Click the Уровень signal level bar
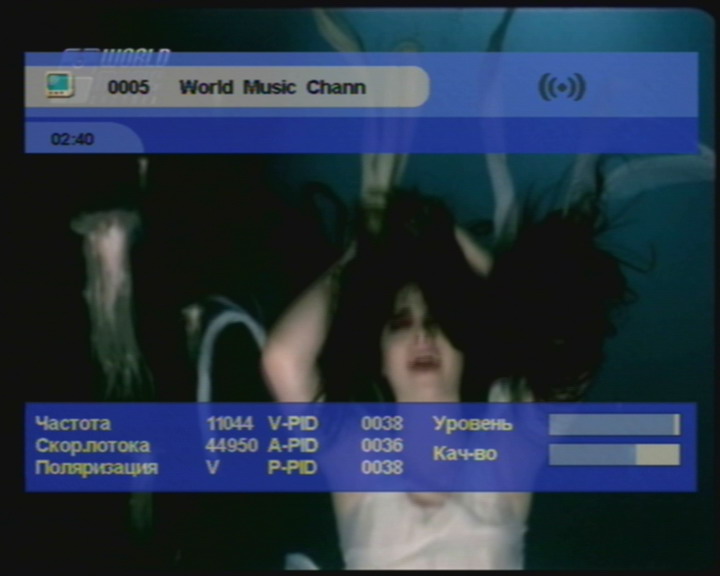 coord(614,425)
